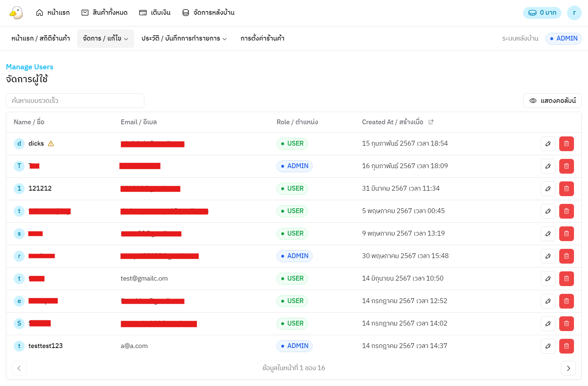Viewport: 588px width, 386px height.
Task: Go to the previous page arrow
Action: click(19, 368)
